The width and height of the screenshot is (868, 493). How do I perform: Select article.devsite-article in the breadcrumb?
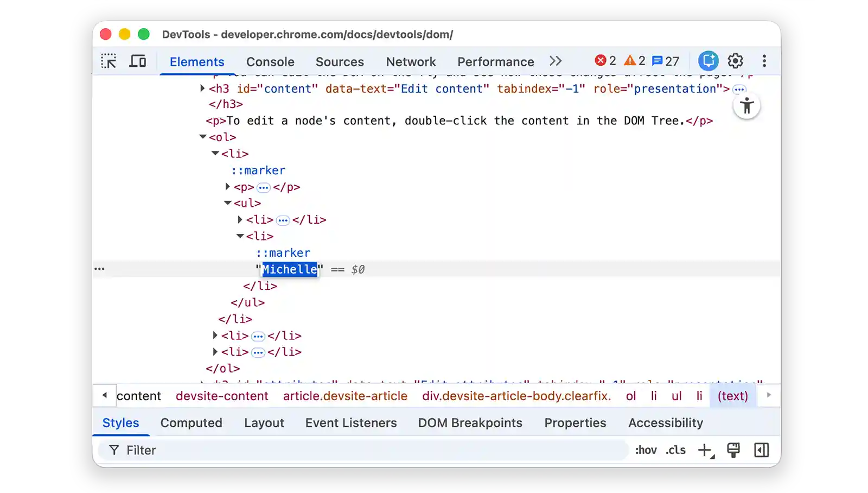coord(345,396)
